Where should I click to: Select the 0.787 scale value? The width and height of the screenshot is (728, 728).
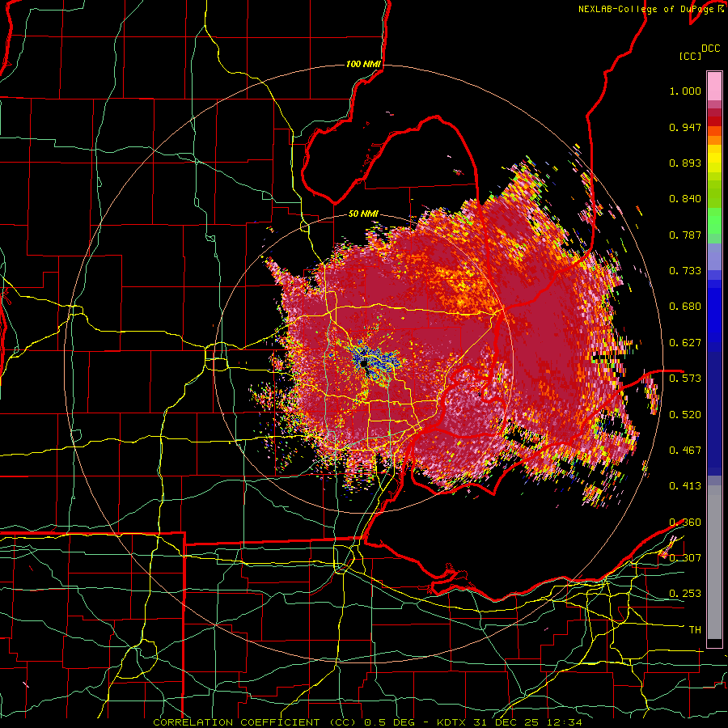pos(685,235)
